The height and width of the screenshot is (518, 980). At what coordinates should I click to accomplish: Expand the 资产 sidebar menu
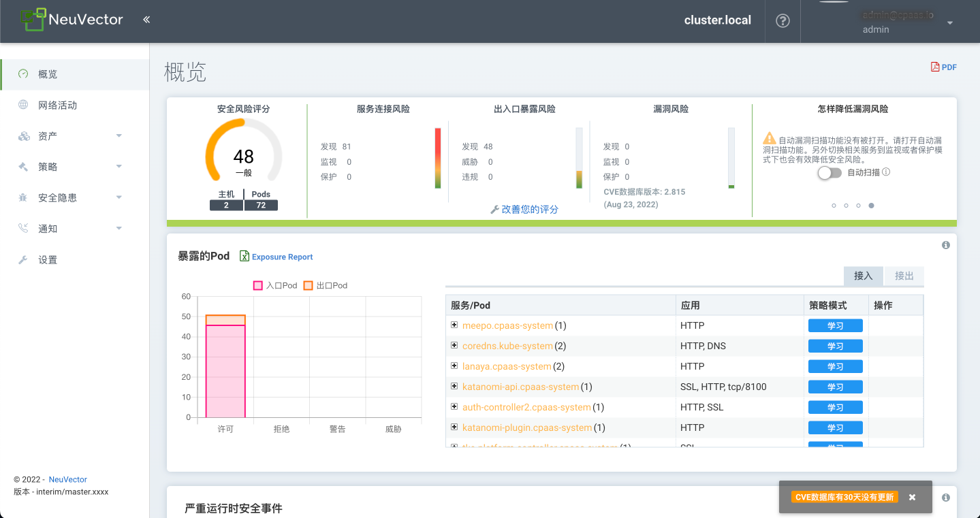click(75, 136)
